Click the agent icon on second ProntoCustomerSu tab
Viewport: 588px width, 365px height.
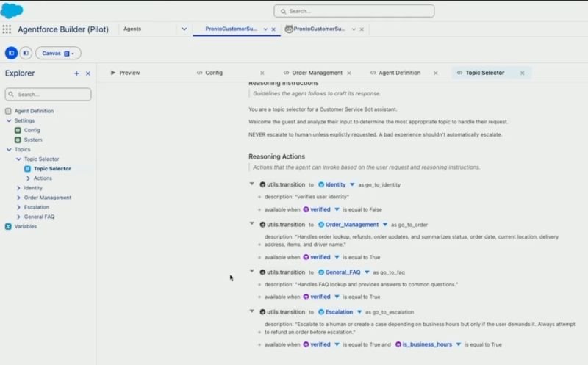[x=289, y=29]
